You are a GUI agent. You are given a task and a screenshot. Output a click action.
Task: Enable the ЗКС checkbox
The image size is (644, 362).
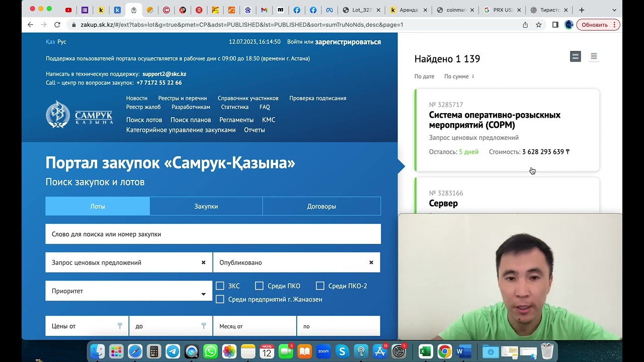point(220,286)
